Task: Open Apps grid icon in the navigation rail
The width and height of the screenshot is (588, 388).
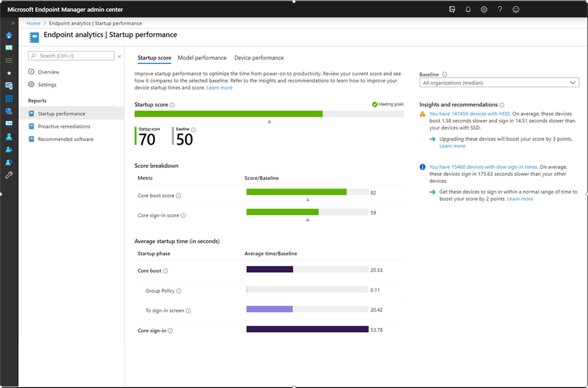Action: (x=9, y=99)
